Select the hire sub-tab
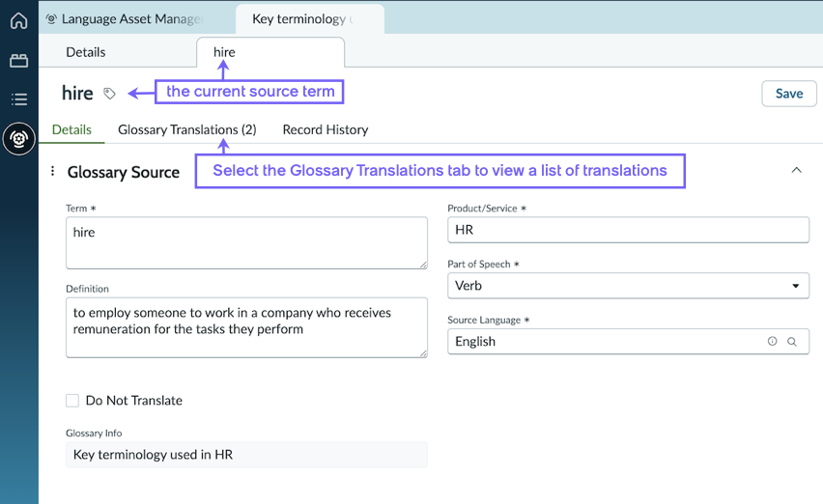Viewport: 823px width, 504px height. coord(270,52)
